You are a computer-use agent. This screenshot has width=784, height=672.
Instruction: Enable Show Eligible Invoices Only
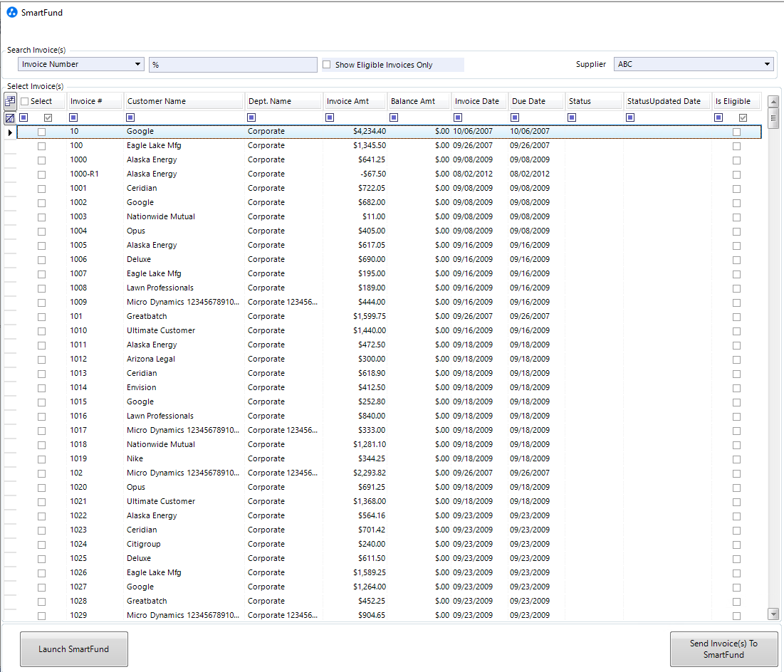[327, 65]
